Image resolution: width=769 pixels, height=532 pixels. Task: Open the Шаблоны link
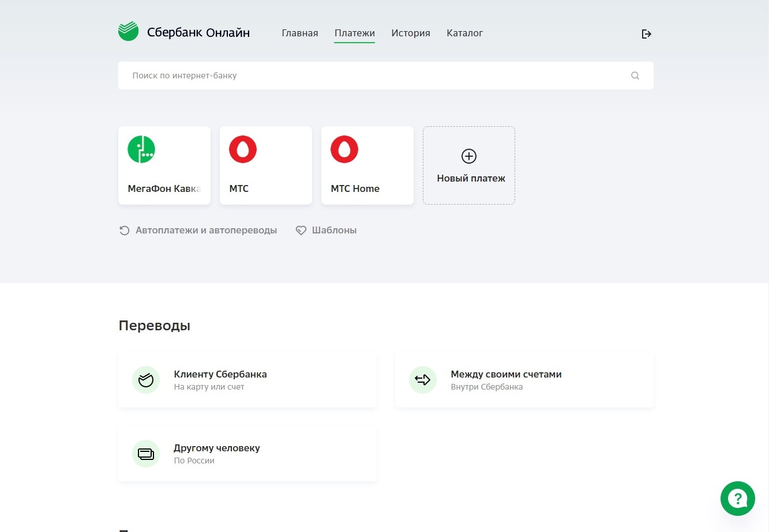pos(334,231)
